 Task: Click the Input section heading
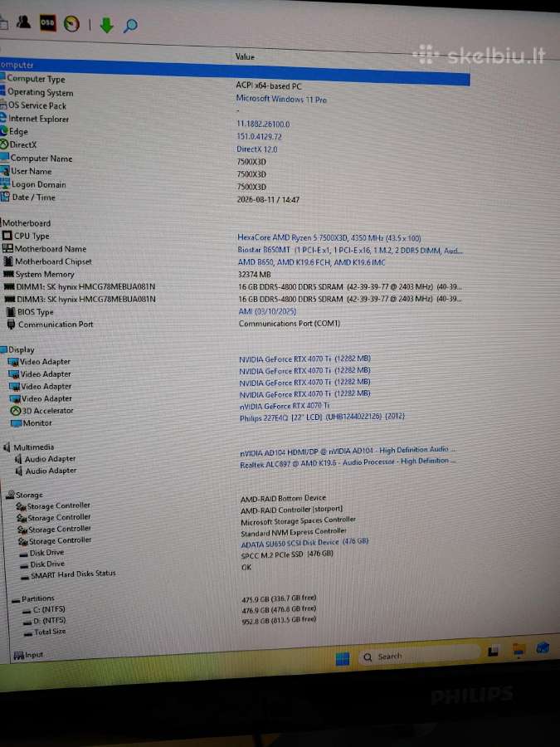[x=34, y=655]
